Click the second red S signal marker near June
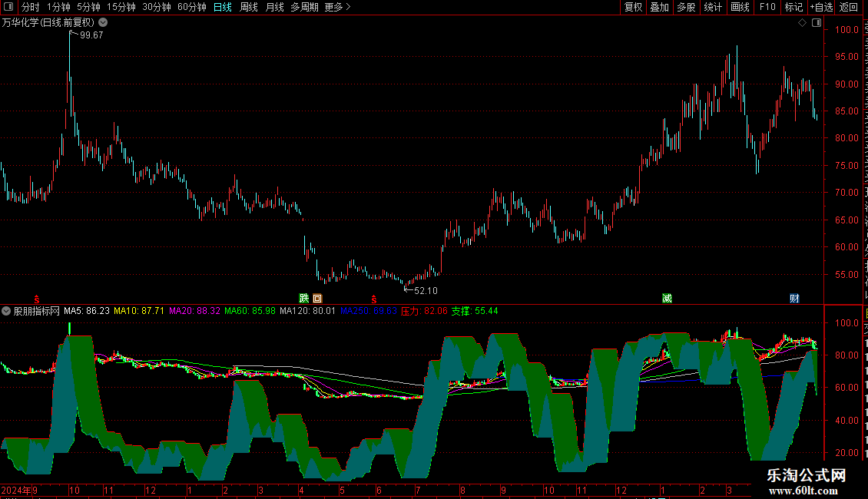This screenshot has width=868, height=499. [x=373, y=299]
